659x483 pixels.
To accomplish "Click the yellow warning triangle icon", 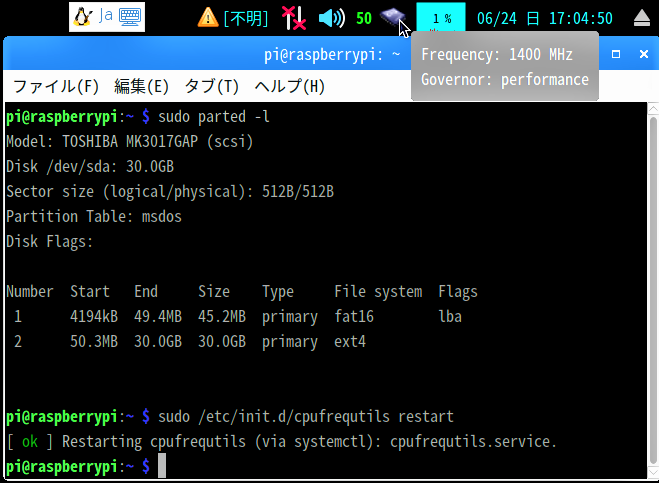I will [208, 18].
